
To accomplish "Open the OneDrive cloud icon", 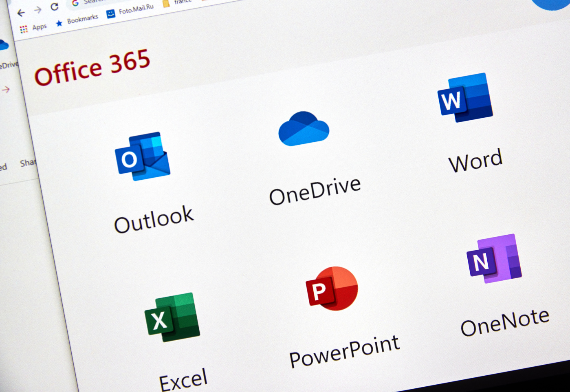I will pos(304,128).
